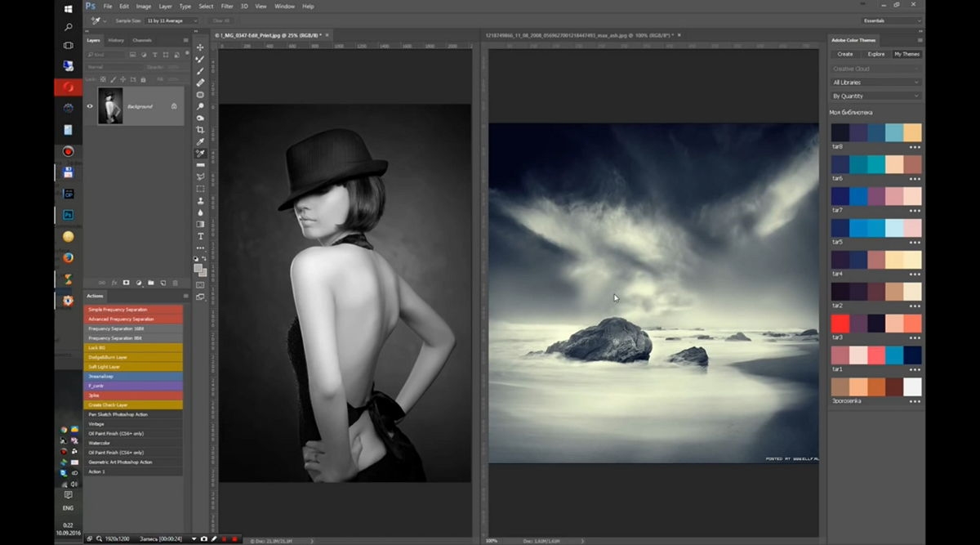
Task: Open the eyedropper tool preset picker
Action: (99, 20)
